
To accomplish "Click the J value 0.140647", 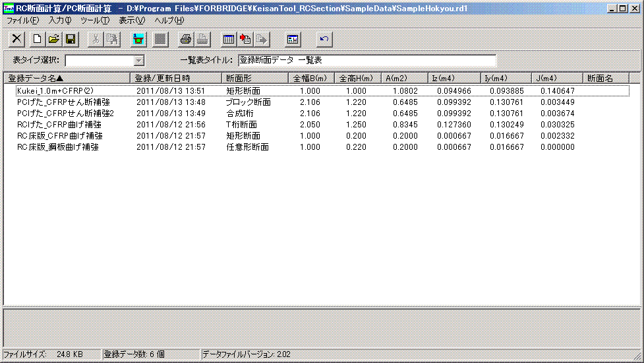I will point(558,91).
